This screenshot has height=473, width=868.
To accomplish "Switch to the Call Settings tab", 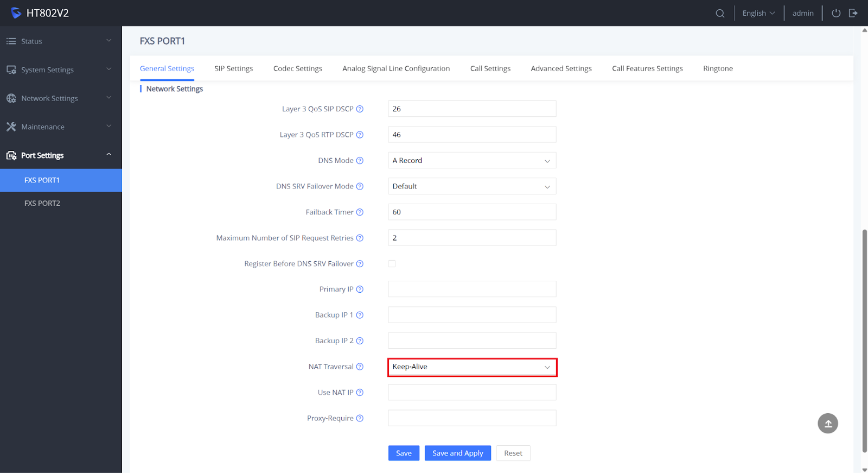I will [490, 68].
